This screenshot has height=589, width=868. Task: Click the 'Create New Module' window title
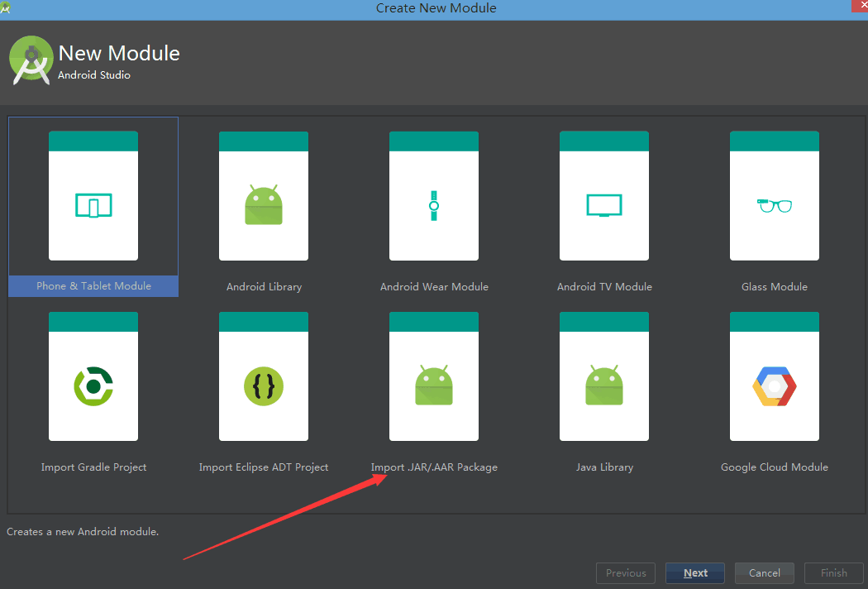pyautogui.click(x=436, y=7)
